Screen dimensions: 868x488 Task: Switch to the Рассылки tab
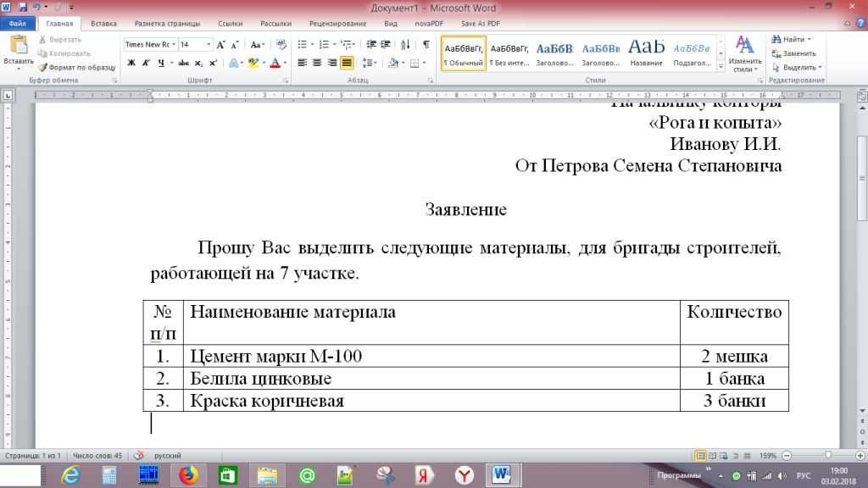click(275, 24)
